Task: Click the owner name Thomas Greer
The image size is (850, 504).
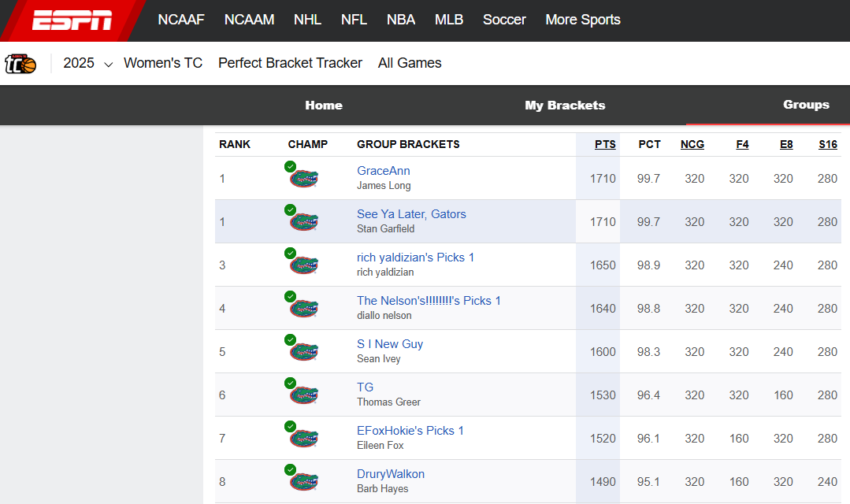Action: click(388, 402)
